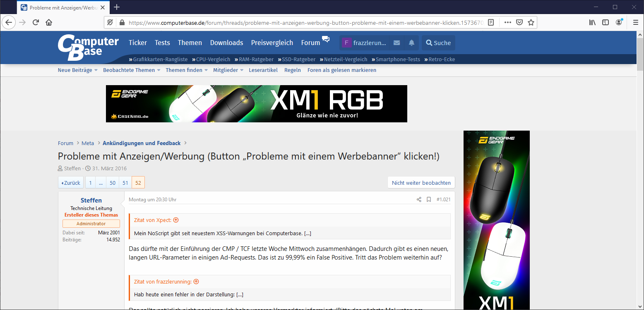Expand the quote from Xpect
The image size is (644, 310).
pyautogui.click(x=308, y=233)
